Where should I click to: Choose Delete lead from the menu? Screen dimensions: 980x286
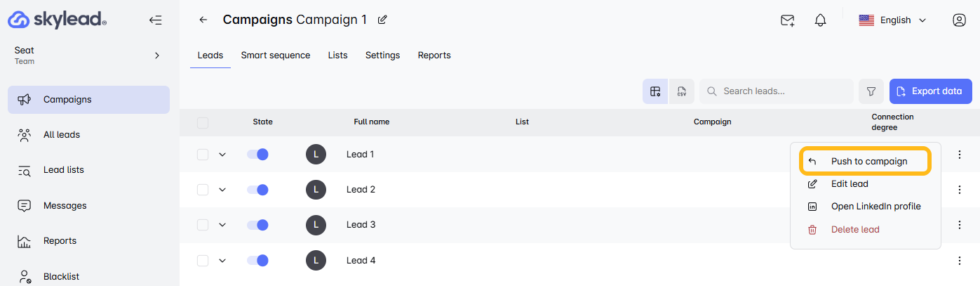[854, 230]
